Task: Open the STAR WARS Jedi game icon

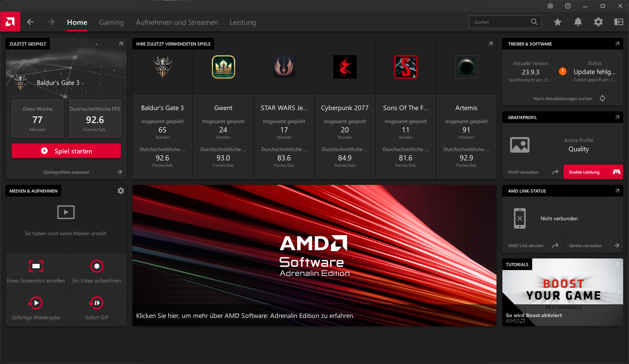Action: coord(284,67)
